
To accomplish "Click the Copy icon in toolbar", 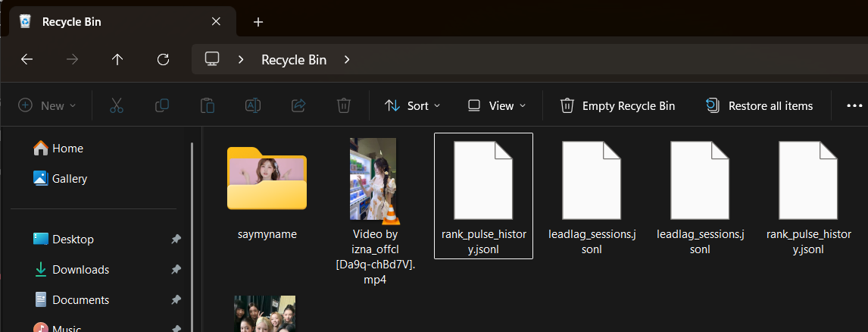I will pos(161,105).
